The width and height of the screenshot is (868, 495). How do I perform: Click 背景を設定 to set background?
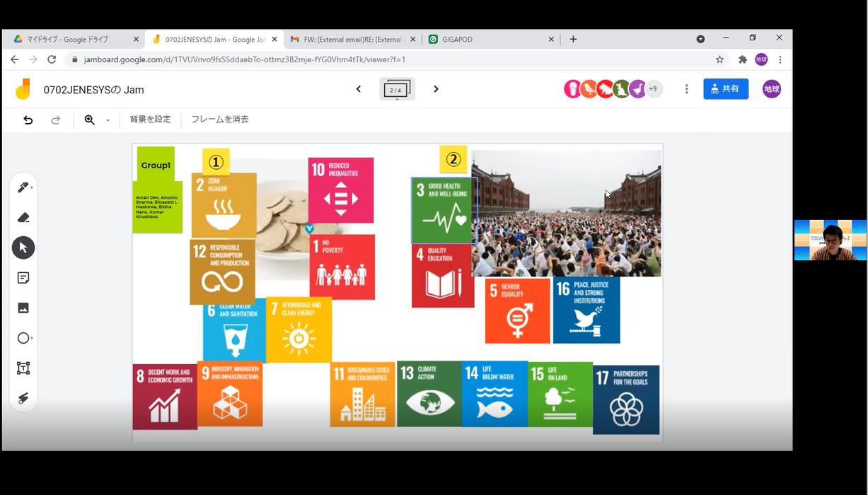tap(150, 120)
